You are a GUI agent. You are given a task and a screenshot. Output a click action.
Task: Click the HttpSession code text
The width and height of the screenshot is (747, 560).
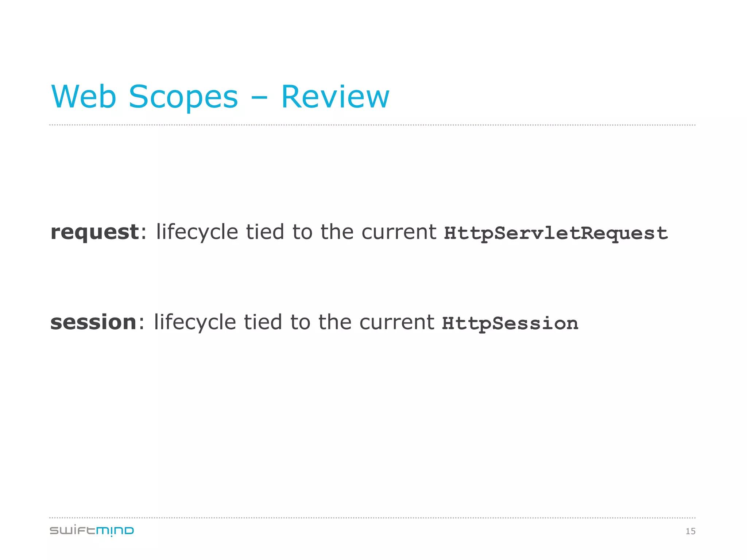tap(510, 324)
